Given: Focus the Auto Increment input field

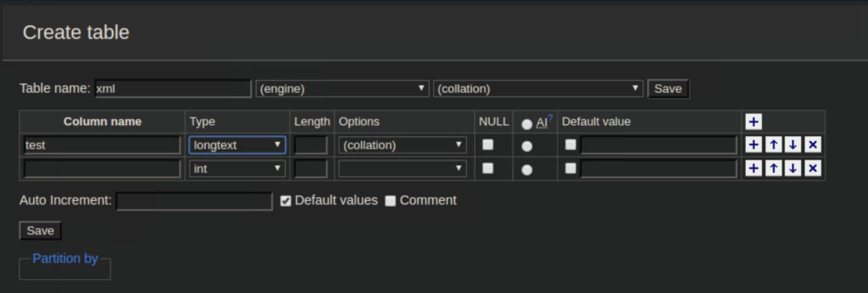Looking at the screenshot, I should click(194, 201).
